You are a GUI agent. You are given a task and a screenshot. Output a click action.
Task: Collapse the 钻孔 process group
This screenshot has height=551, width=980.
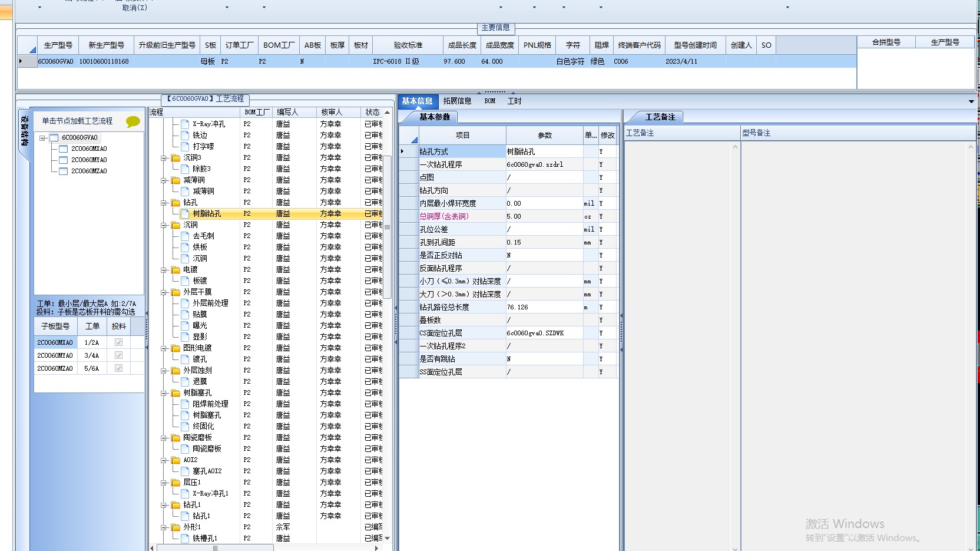coord(164,203)
